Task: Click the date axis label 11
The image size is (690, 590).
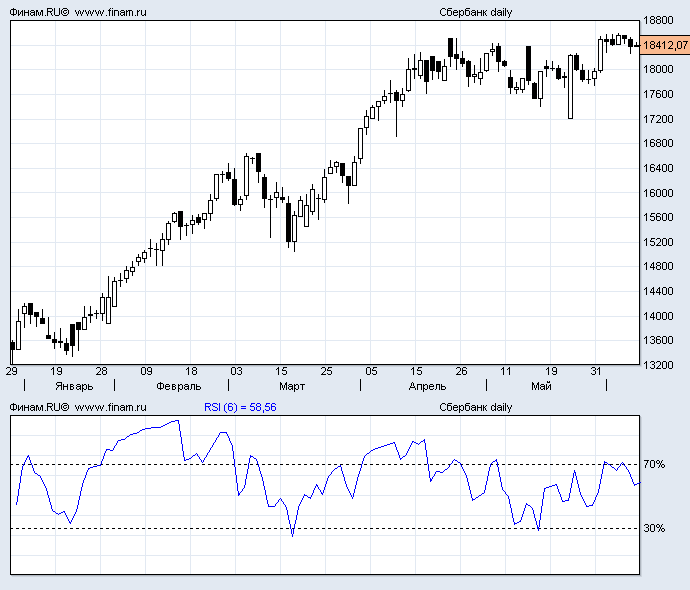Action: [506, 371]
